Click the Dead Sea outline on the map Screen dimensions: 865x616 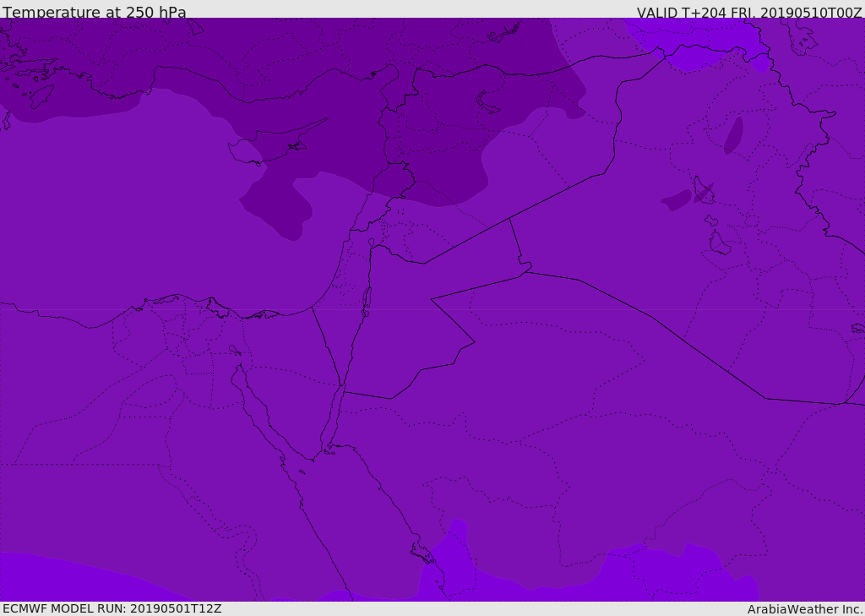click(x=367, y=300)
